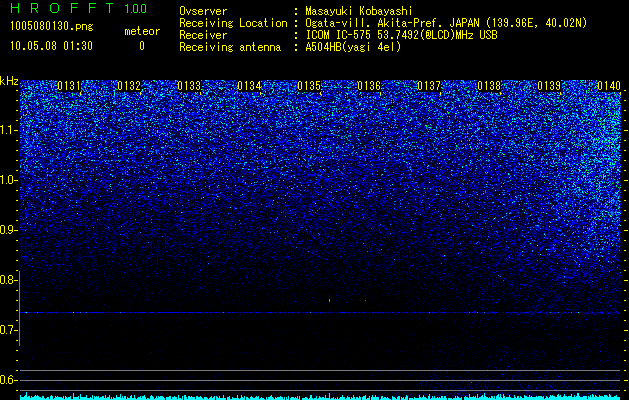
Task: Select the filename 1005080130.png
Action: pos(52,27)
